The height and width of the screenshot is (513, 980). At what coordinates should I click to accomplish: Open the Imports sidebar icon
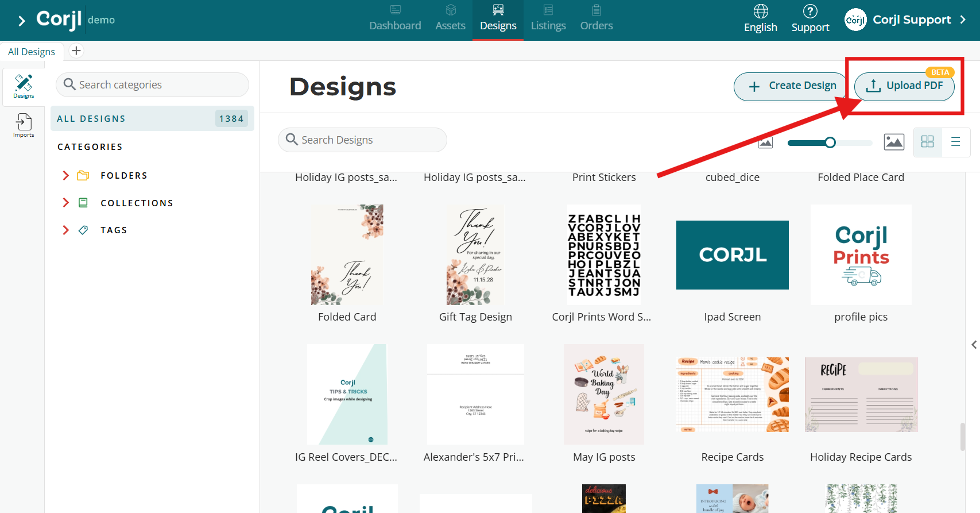tap(24, 125)
